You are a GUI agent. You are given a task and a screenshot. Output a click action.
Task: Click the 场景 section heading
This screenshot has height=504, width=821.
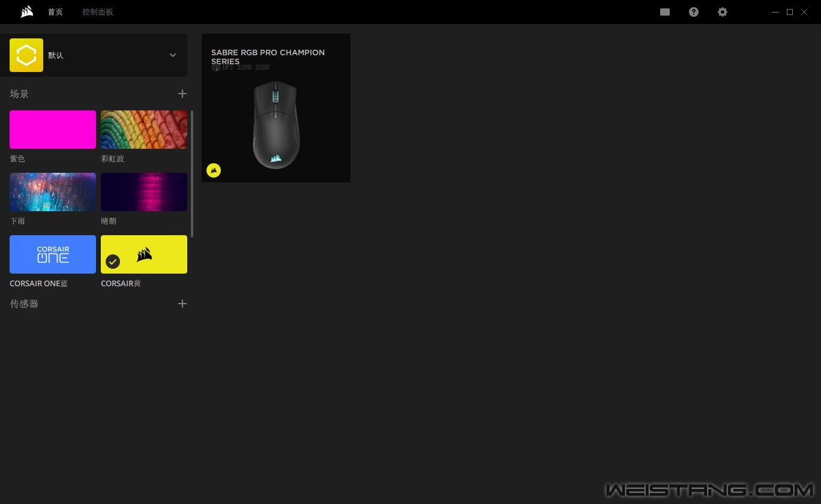tap(19, 94)
